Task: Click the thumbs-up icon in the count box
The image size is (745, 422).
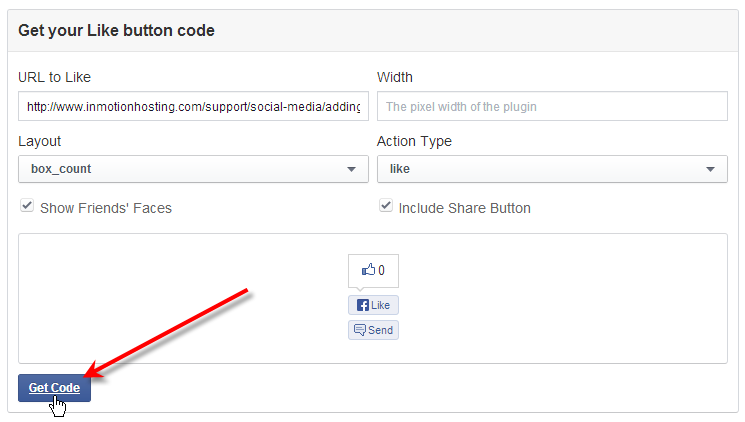Action: pyautogui.click(x=368, y=270)
